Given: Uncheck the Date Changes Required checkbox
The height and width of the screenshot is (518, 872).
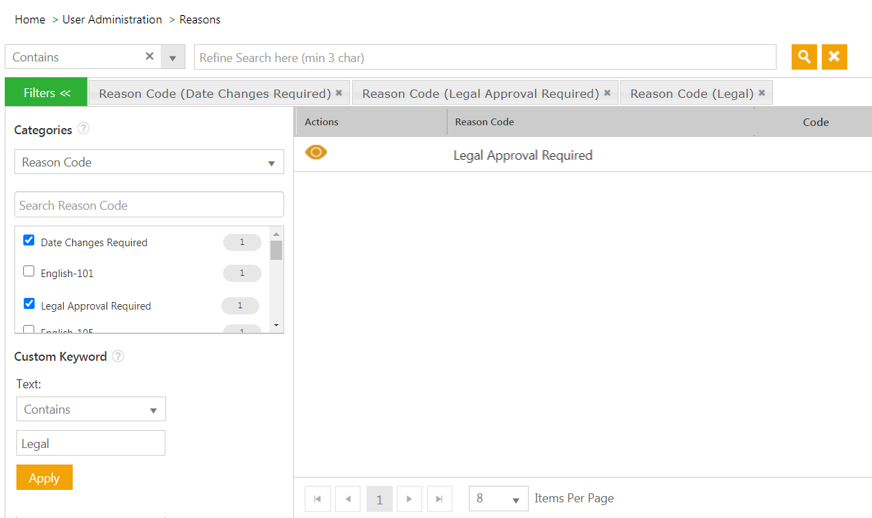Looking at the screenshot, I should (x=29, y=241).
